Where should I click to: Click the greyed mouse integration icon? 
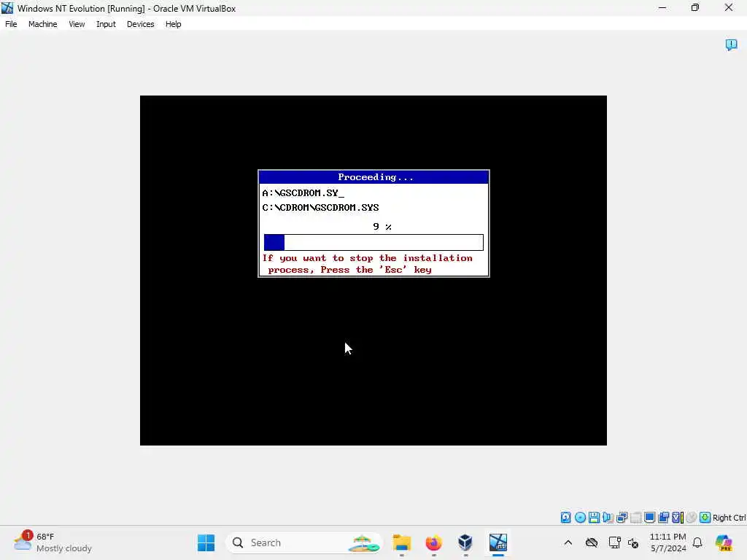click(x=692, y=518)
